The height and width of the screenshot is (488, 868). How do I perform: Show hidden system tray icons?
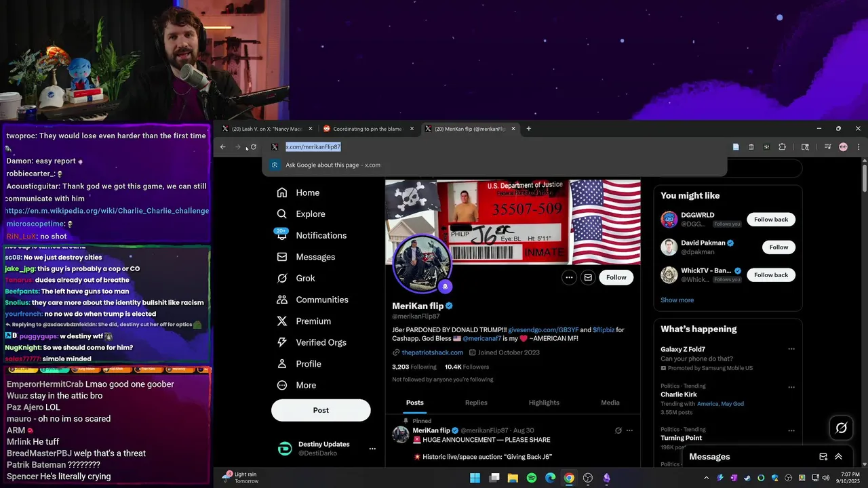(706, 478)
